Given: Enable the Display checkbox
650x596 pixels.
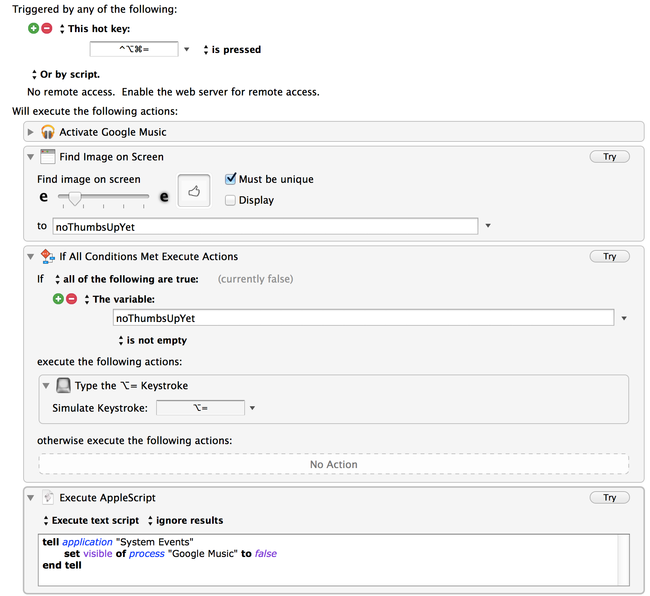Looking at the screenshot, I should (231, 200).
